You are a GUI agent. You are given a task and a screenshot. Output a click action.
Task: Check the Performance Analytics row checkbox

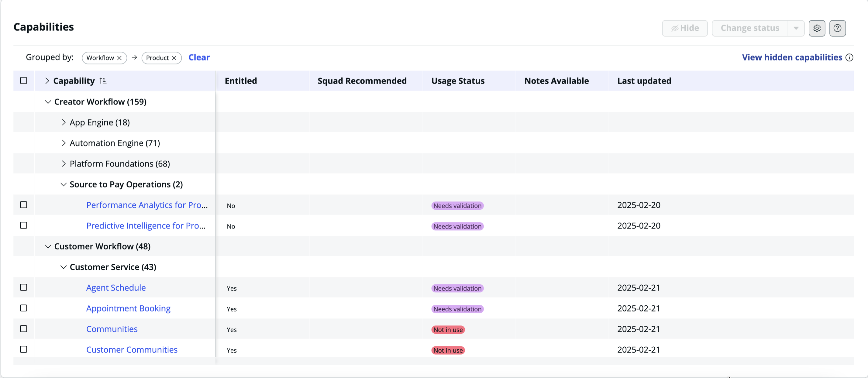pyautogui.click(x=24, y=205)
